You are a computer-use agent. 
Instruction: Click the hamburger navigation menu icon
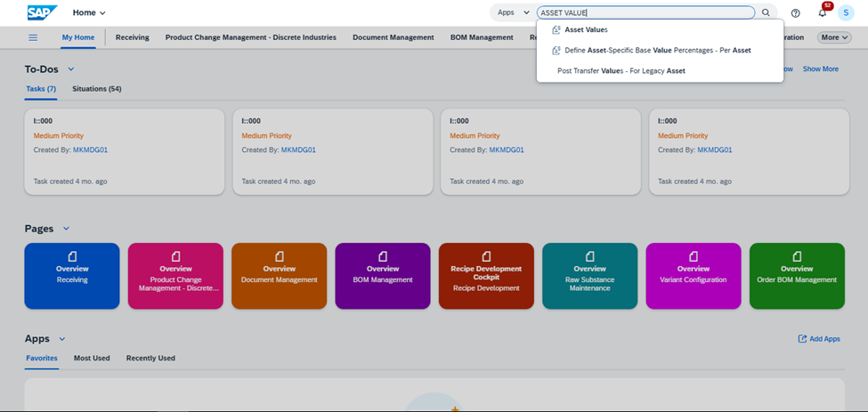tap(33, 37)
